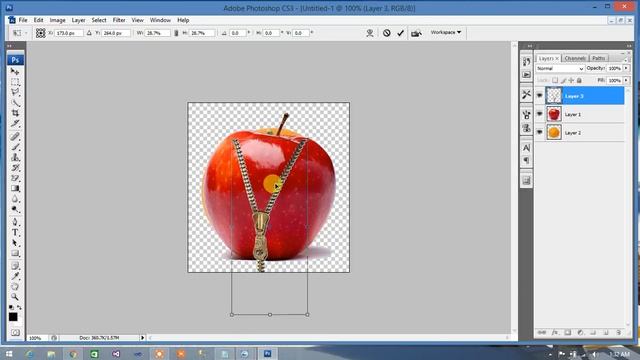Open the Window menu

(160, 20)
